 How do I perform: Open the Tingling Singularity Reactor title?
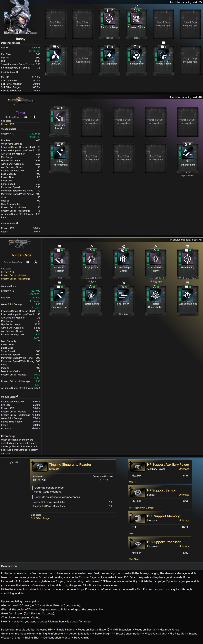coord(70,465)
